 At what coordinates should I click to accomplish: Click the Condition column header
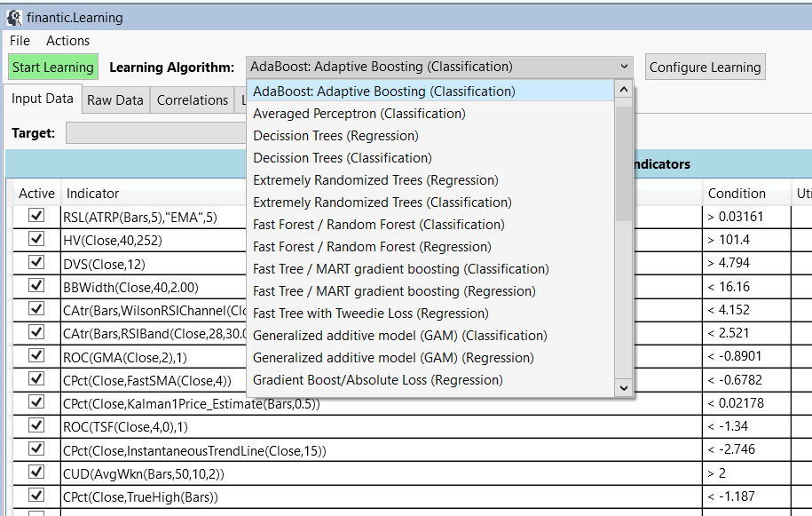point(737,193)
